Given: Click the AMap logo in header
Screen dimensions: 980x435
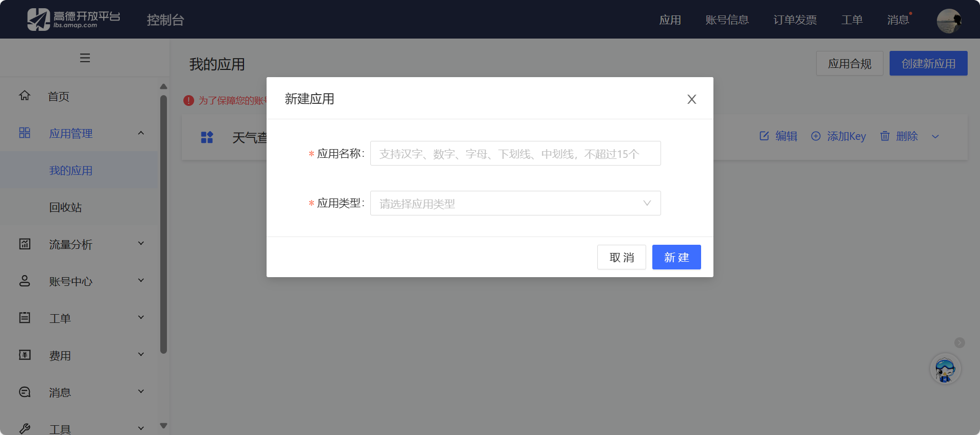Looking at the screenshot, I should 73,20.
